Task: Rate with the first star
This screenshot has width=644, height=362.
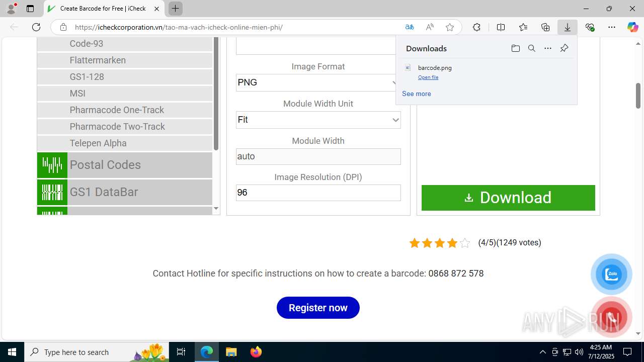Action: point(415,243)
